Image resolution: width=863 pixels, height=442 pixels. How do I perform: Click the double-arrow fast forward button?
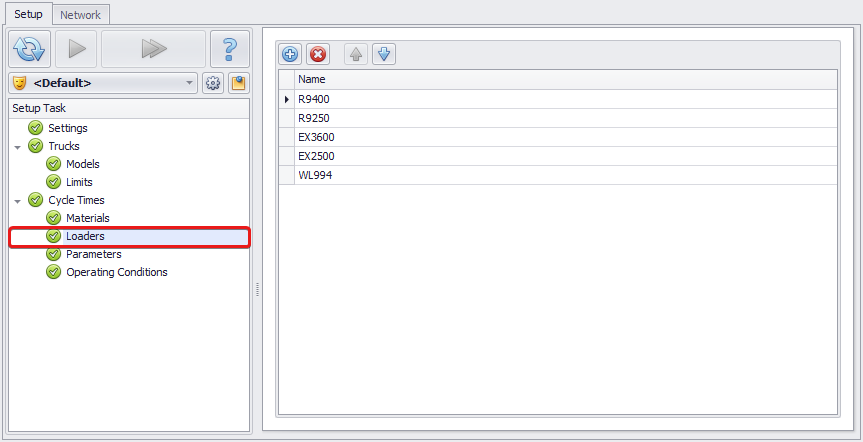154,49
